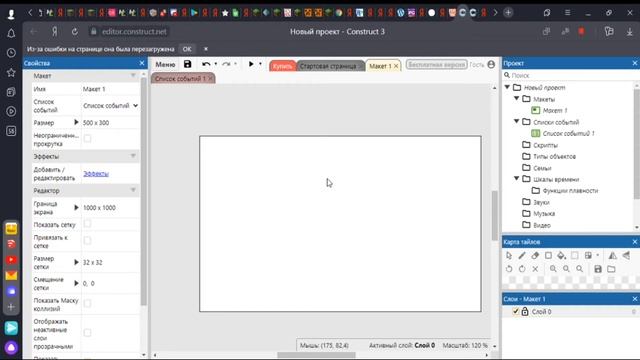Screen dimensions: 640x360
Task: Toggle the Показать Маску коллизий checkbox
Action: 87,303
